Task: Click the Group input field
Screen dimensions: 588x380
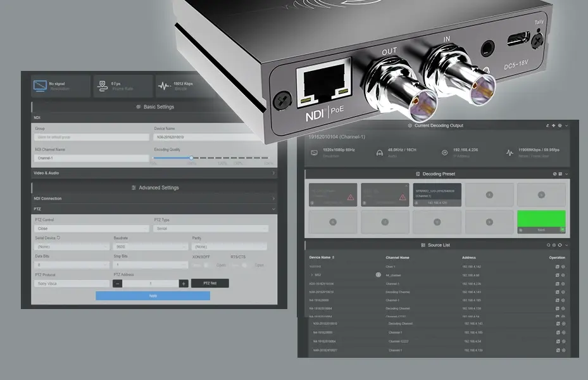Action: [92, 137]
